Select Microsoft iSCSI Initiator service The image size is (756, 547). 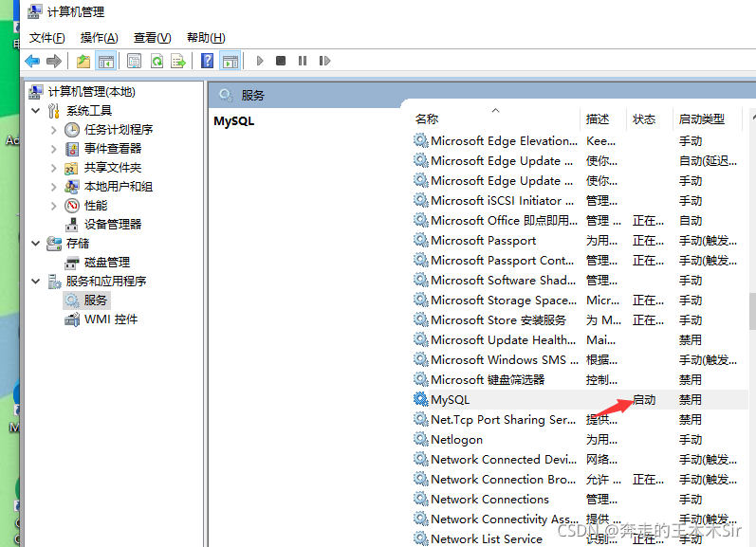pos(580,200)
